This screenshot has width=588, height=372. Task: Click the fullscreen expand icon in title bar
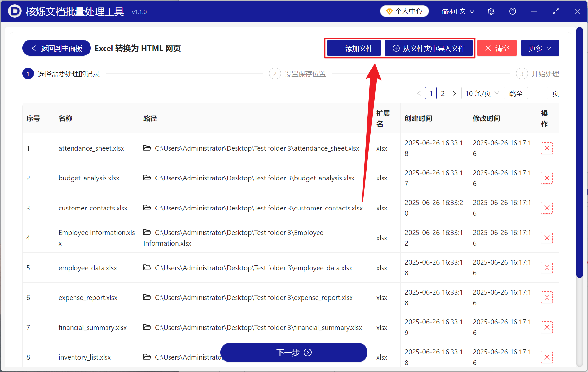556,11
